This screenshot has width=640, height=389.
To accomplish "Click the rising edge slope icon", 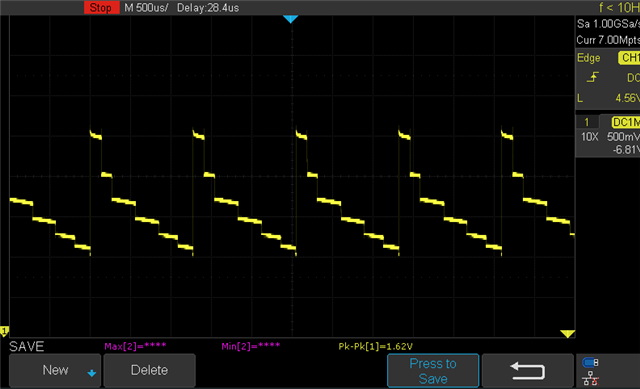I will pyautogui.click(x=593, y=77).
